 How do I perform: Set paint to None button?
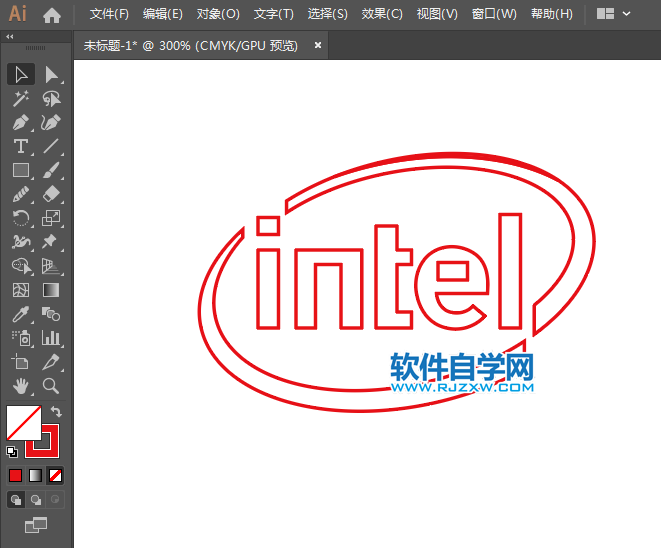(55, 475)
